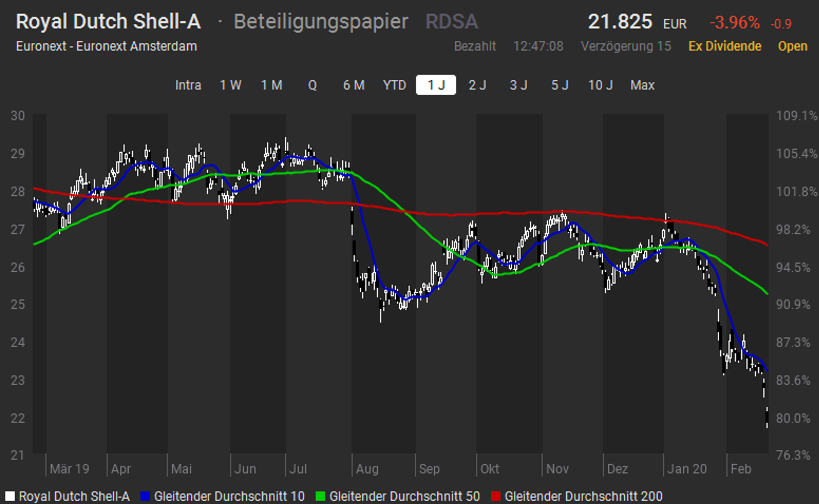Click the Aug marker on time axis
The image size is (819, 504).
pyautogui.click(x=367, y=469)
